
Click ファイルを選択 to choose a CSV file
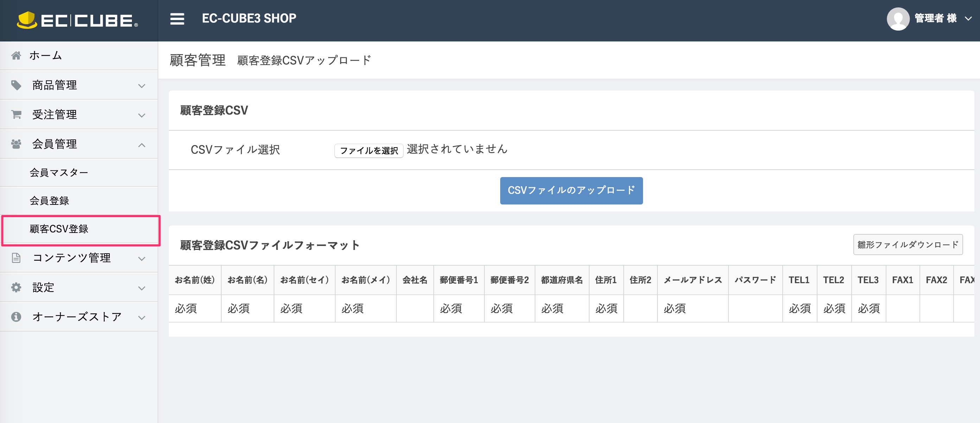point(369,150)
